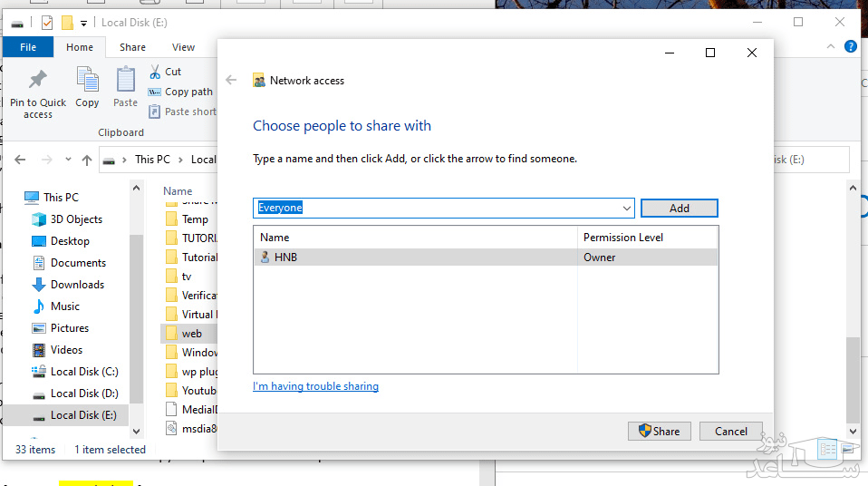Switch to the View ribbon tab
This screenshot has width=868, height=486.
(183, 47)
